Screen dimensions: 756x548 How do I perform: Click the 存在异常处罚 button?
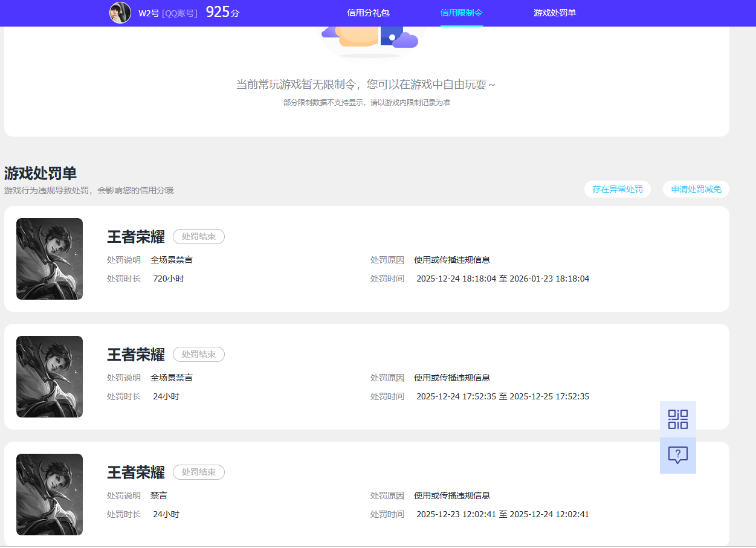coord(618,189)
